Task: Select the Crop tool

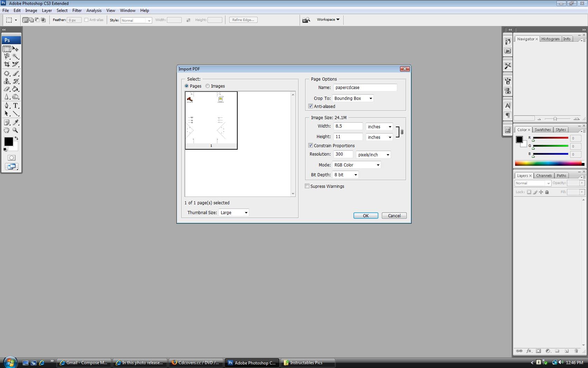Action: pos(7,64)
